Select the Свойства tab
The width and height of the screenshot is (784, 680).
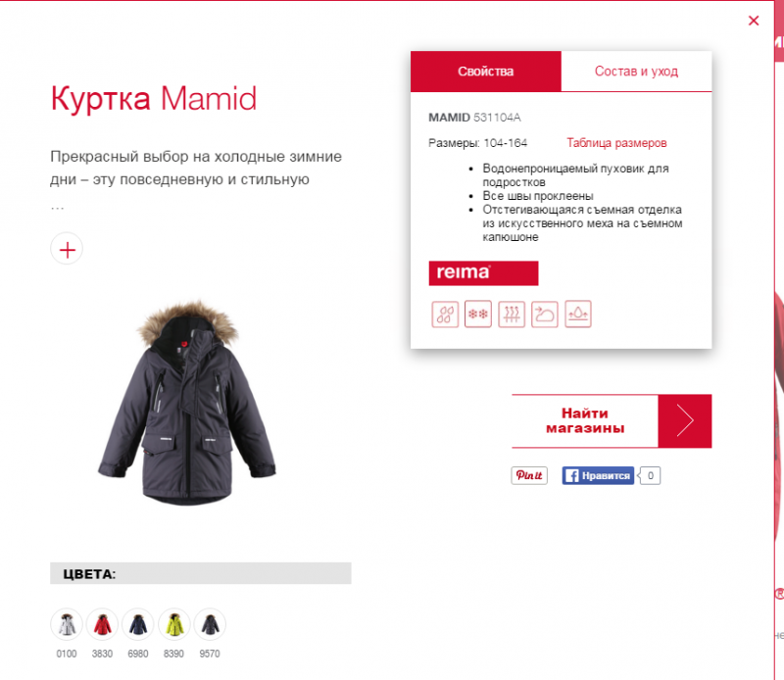tap(485, 71)
